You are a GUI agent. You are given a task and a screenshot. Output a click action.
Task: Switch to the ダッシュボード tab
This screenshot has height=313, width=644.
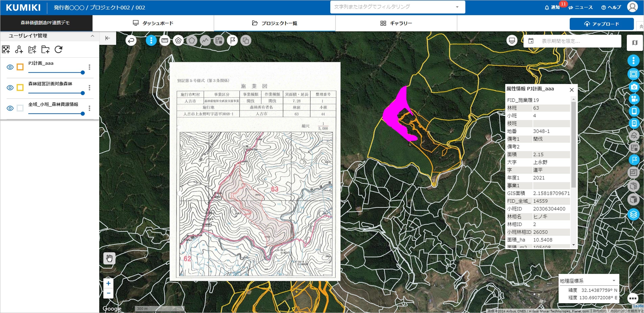click(153, 23)
